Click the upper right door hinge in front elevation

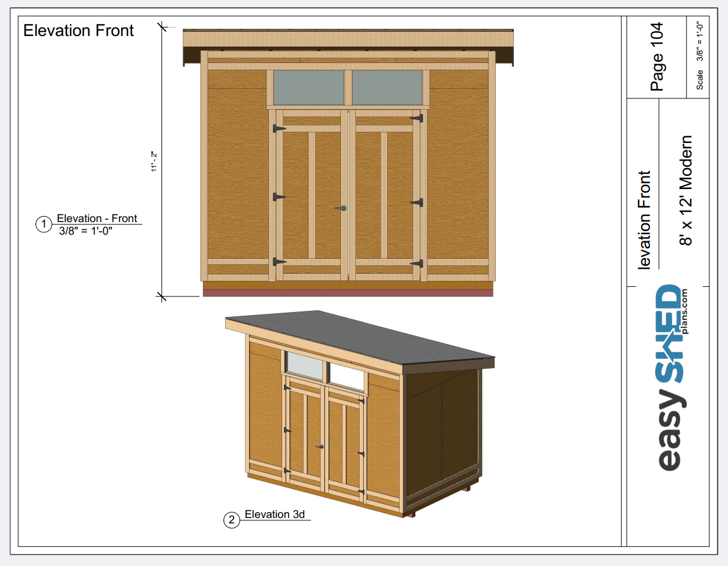tap(417, 119)
